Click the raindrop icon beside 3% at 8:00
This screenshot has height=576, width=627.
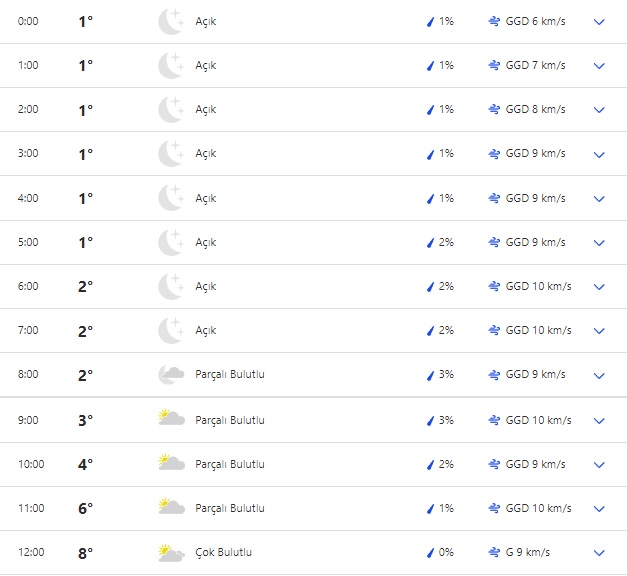tap(430, 375)
